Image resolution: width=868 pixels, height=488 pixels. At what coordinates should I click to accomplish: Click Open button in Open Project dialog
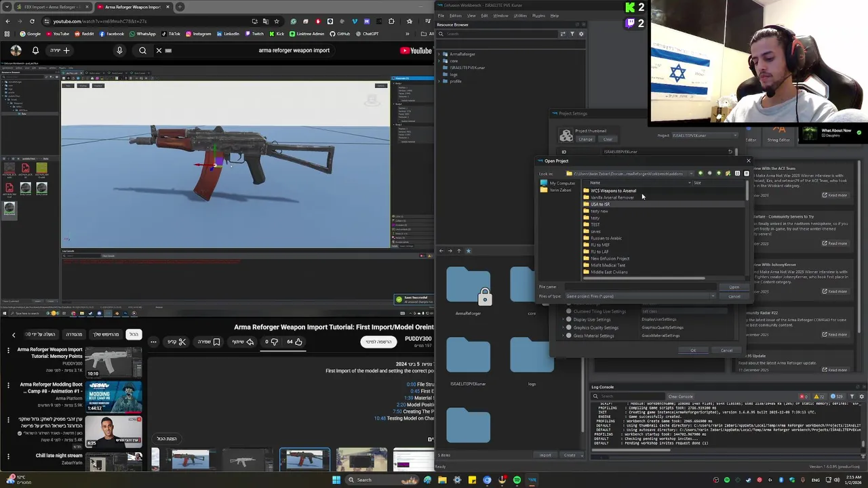[734, 287]
